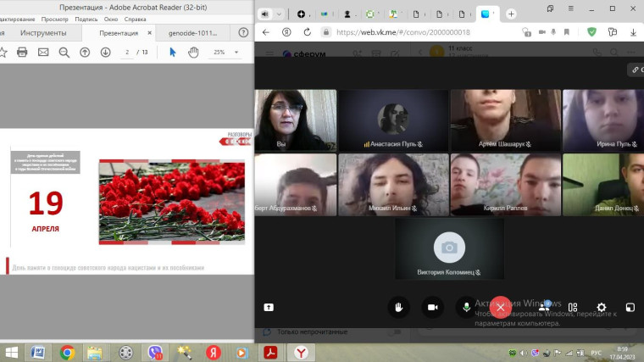Open system volume tray icon
Image resolution: width=644 pixels, height=362 pixels.
[524, 353]
